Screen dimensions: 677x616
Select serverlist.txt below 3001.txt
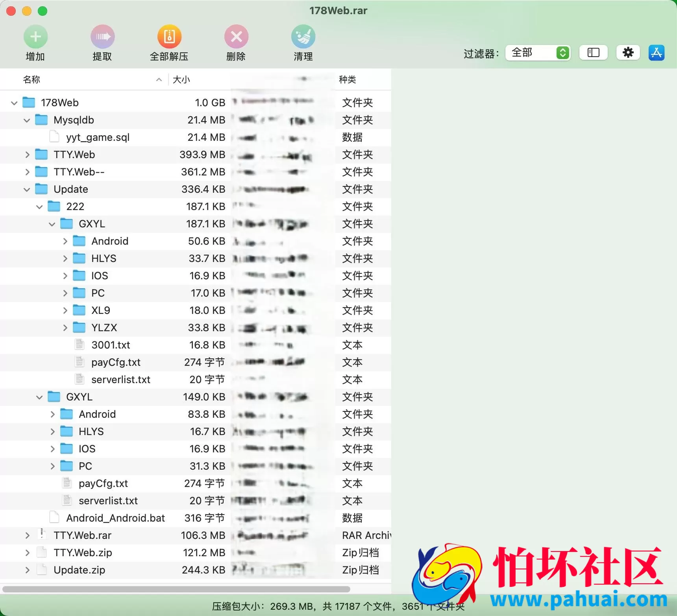pos(121,380)
